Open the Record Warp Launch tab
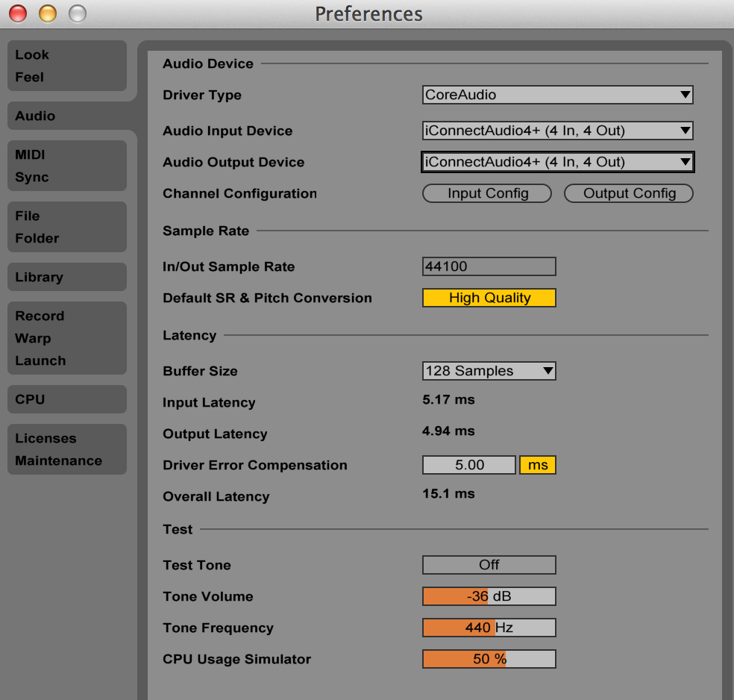 tap(66, 338)
